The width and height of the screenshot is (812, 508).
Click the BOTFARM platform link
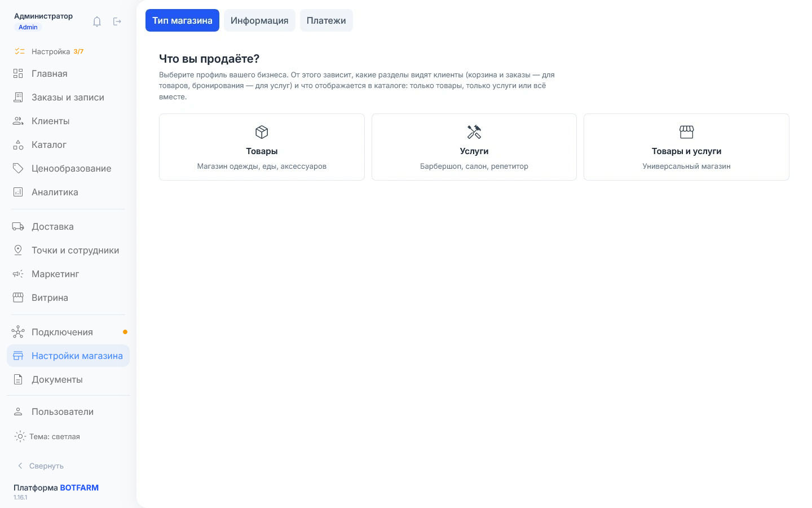point(80,488)
